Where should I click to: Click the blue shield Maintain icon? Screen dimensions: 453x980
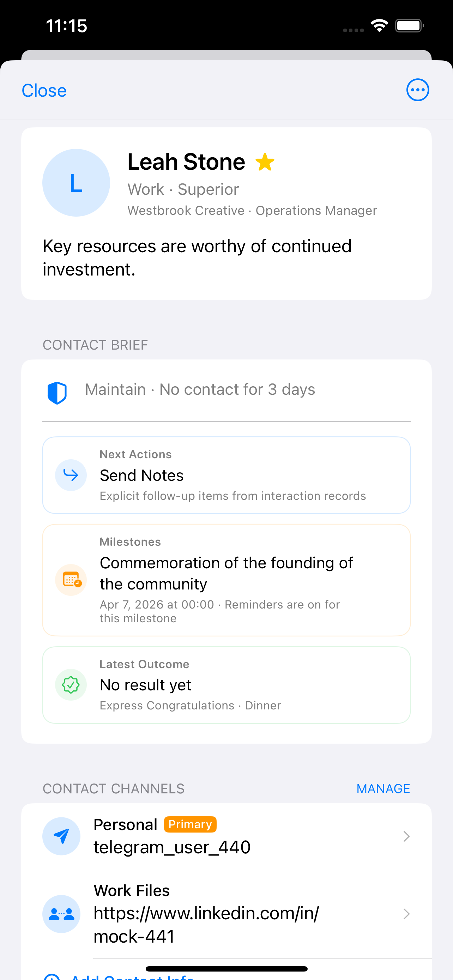[x=57, y=392]
